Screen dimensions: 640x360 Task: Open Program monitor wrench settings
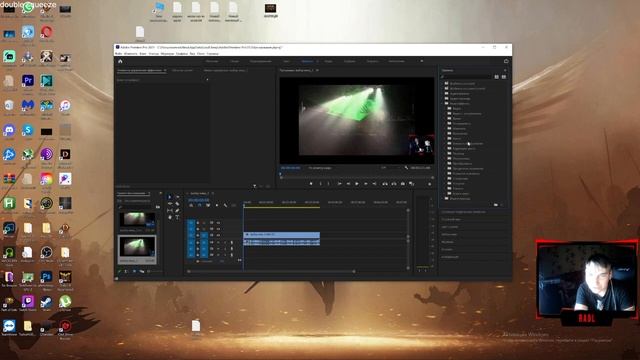tap(406, 168)
